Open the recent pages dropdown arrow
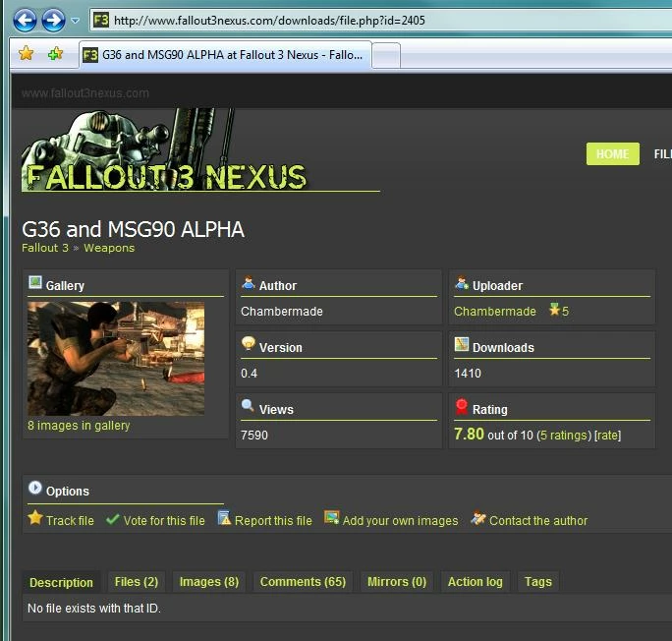Image resolution: width=672 pixels, height=641 pixels. pos(75,20)
